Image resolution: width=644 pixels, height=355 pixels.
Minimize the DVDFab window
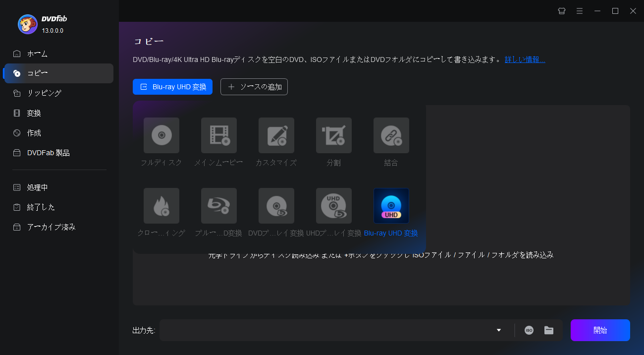click(x=597, y=11)
